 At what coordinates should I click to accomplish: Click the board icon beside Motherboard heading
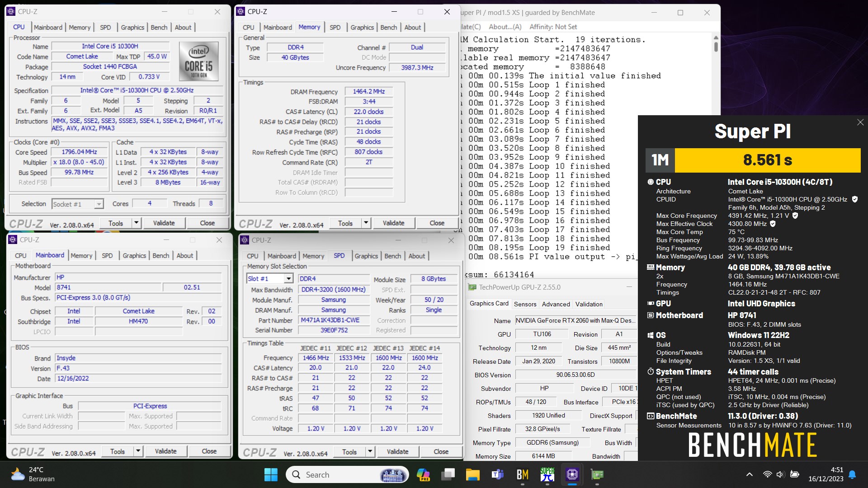tap(651, 315)
